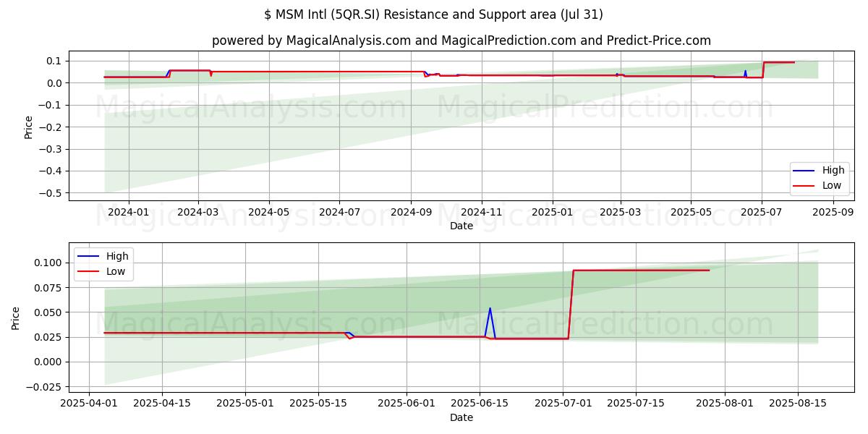Click the 'powered by MagicalAnalysis.com' subtitle

(x=461, y=41)
